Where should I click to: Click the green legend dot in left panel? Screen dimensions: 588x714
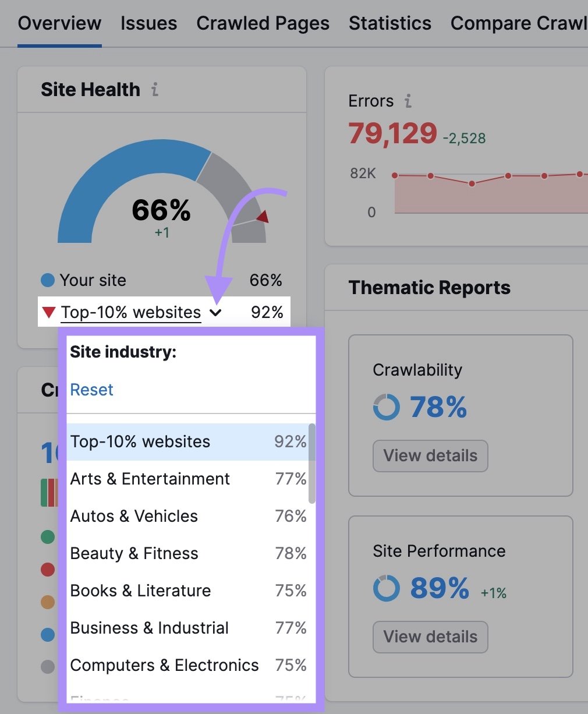click(x=48, y=537)
